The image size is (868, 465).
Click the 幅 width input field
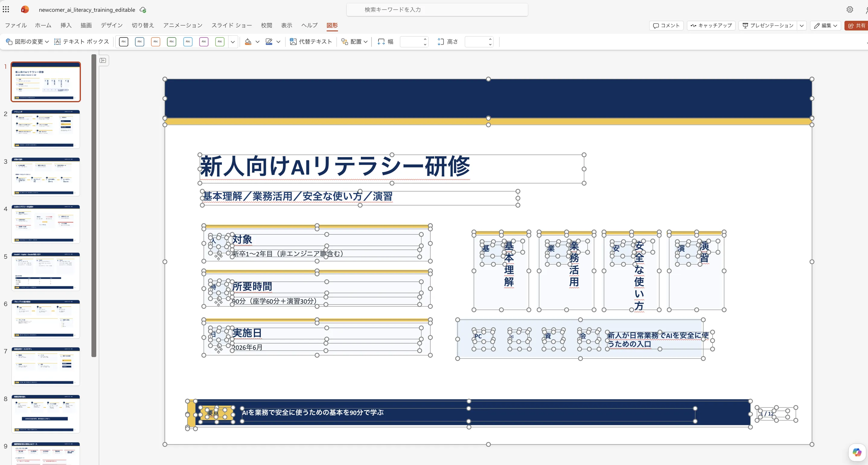411,42
